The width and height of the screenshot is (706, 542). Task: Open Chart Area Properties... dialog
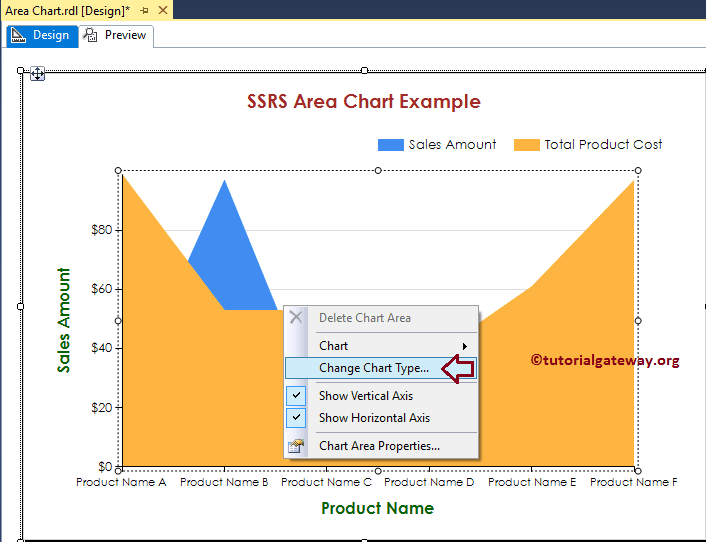(381, 446)
